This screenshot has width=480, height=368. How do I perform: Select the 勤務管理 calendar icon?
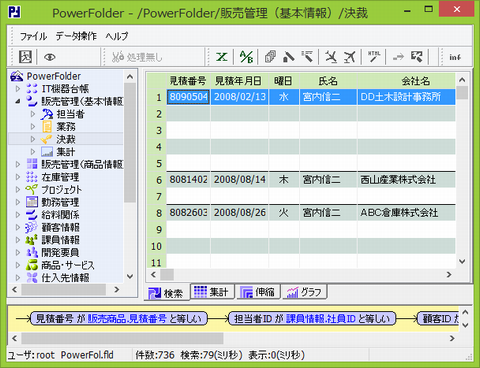(x=32, y=202)
